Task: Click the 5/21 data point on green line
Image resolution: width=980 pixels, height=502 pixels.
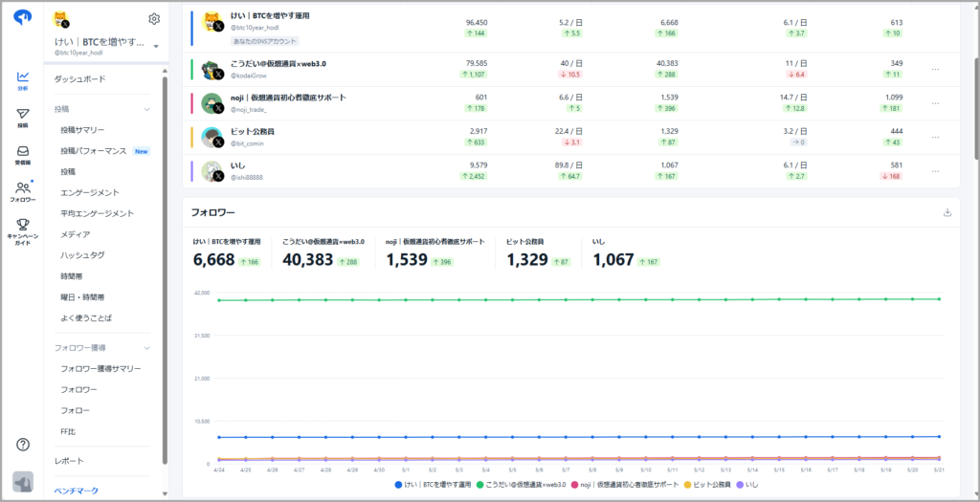Action: 939,298
